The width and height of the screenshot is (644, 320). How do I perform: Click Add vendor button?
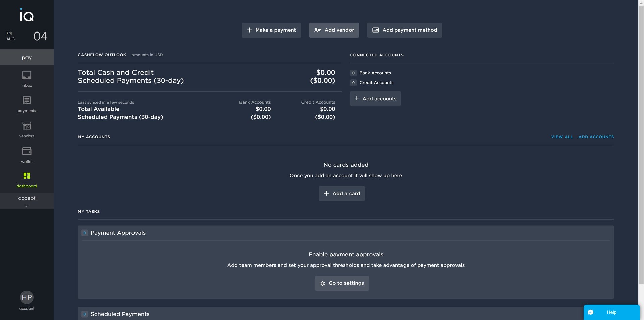coord(334,30)
